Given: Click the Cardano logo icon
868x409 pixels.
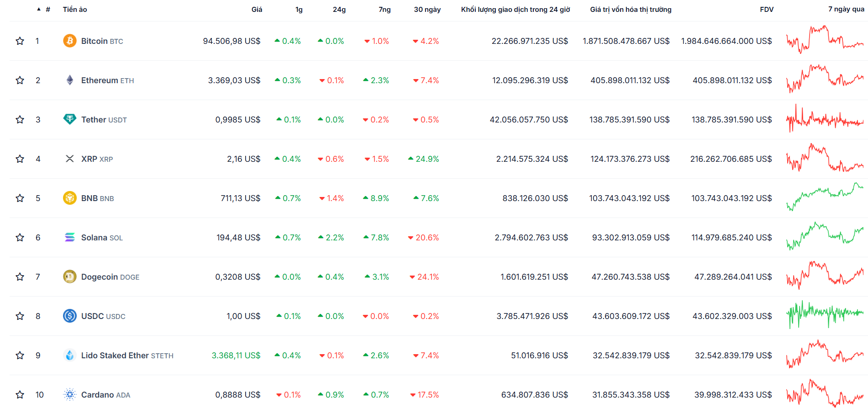Looking at the screenshot, I should pyautogui.click(x=70, y=395).
